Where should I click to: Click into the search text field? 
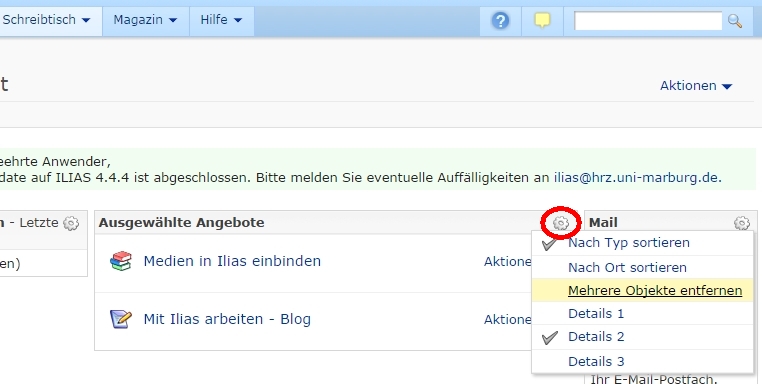pos(648,21)
